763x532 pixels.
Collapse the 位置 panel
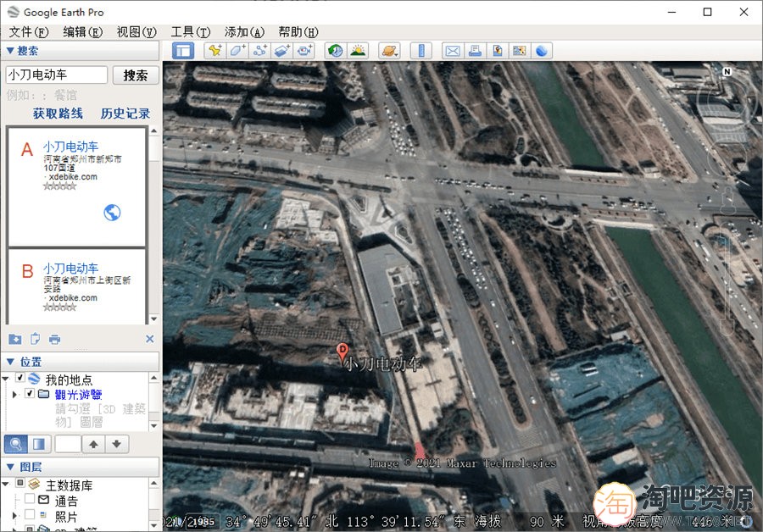(x=10, y=362)
